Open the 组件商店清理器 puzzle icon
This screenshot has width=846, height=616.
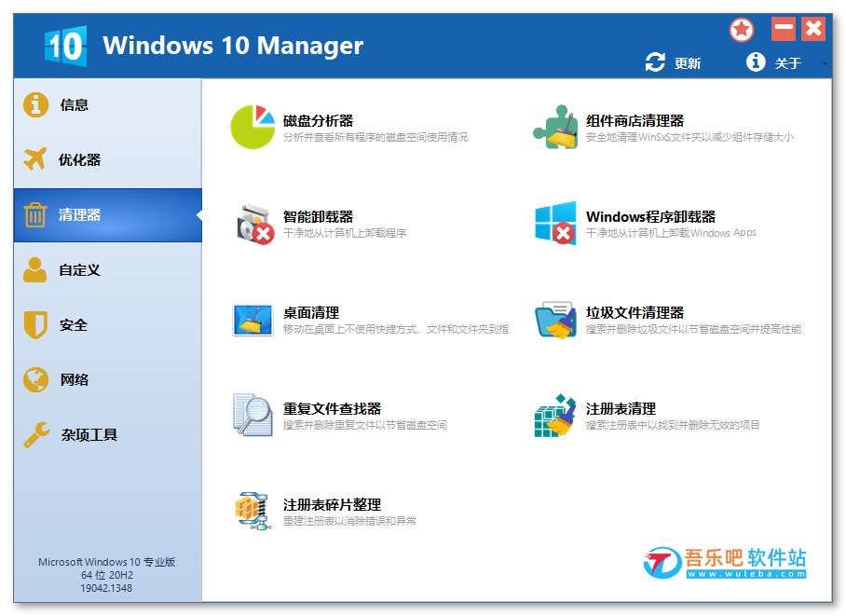click(555, 127)
